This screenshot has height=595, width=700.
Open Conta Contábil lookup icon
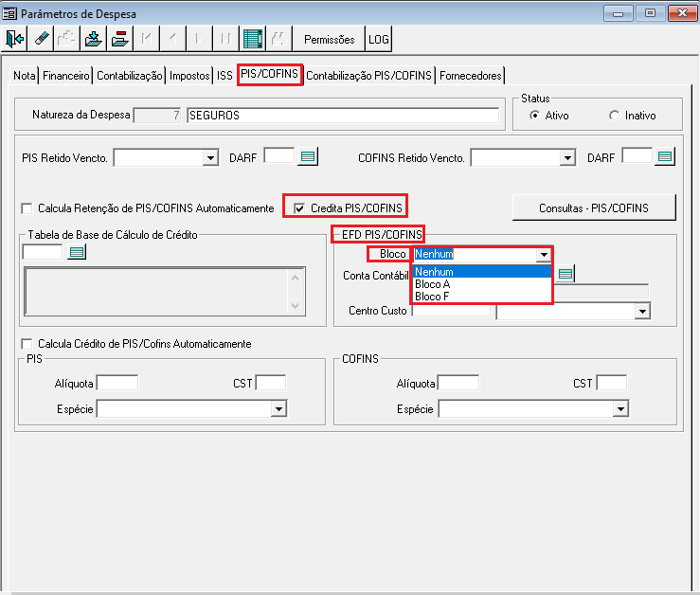click(565, 274)
